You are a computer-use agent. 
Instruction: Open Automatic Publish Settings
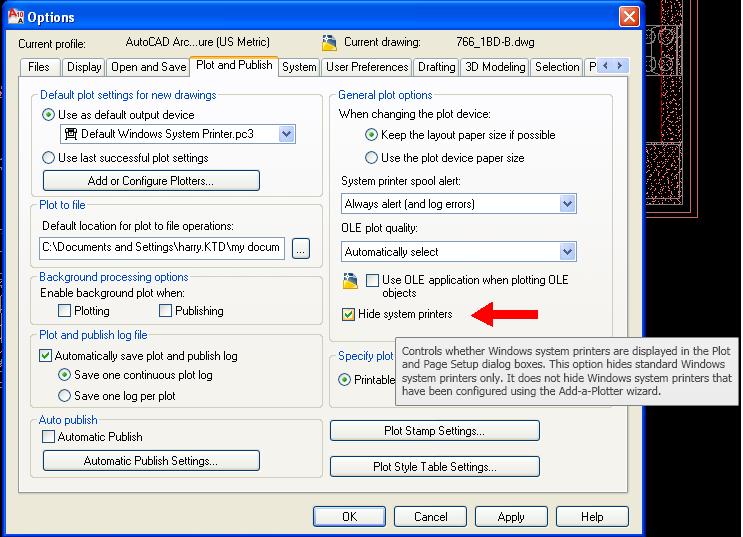pos(151,461)
